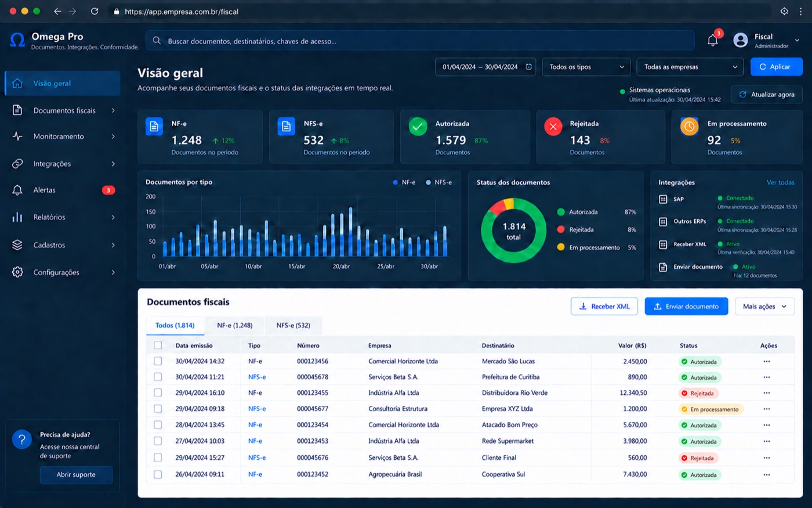Click the Omega Pro logo icon
Screen dimensions: 812x508
(x=17, y=40)
